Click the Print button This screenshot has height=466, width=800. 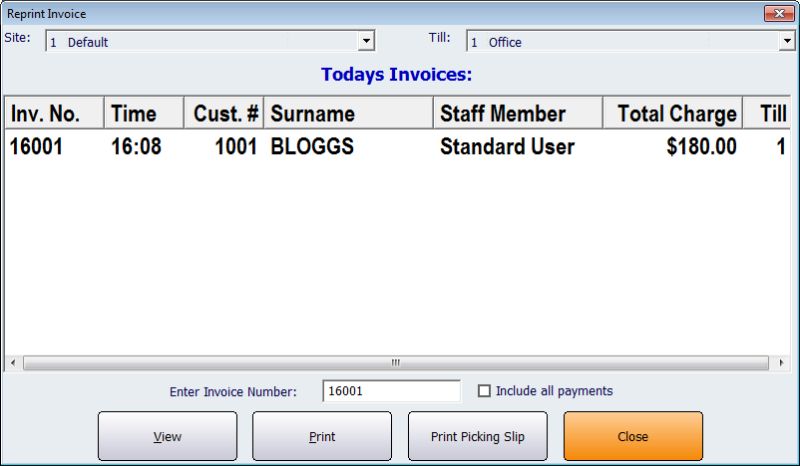[x=322, y=436]
